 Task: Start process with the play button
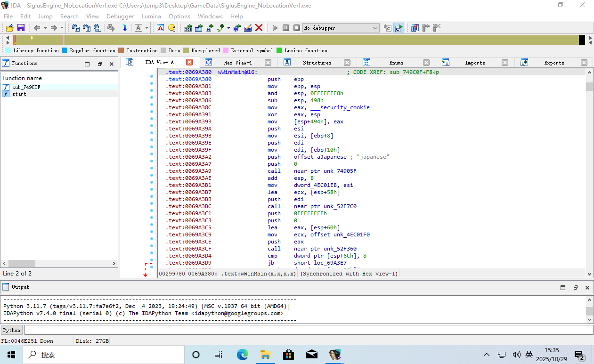275,28
